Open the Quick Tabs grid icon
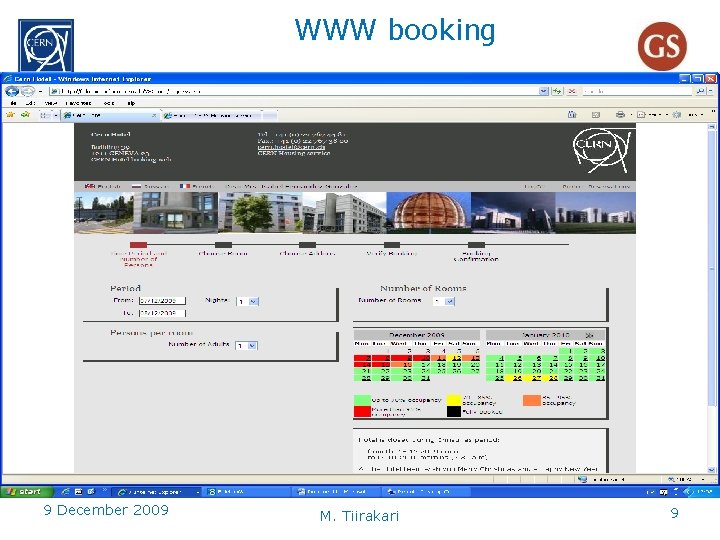Screen dimensions: 720x540 [x=45, y=115]
